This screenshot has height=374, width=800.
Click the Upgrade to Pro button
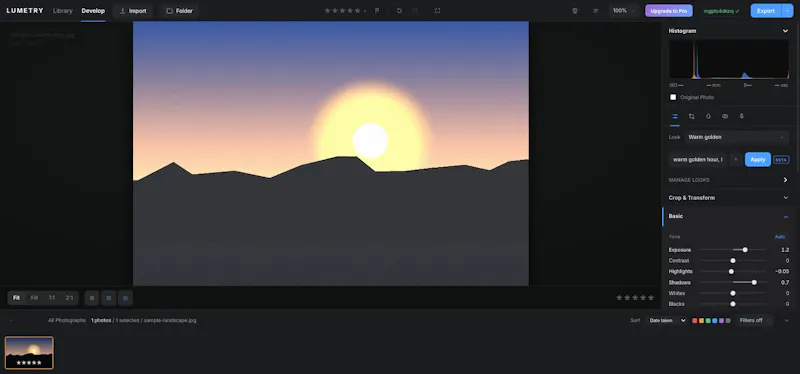(x=669, y=11)
